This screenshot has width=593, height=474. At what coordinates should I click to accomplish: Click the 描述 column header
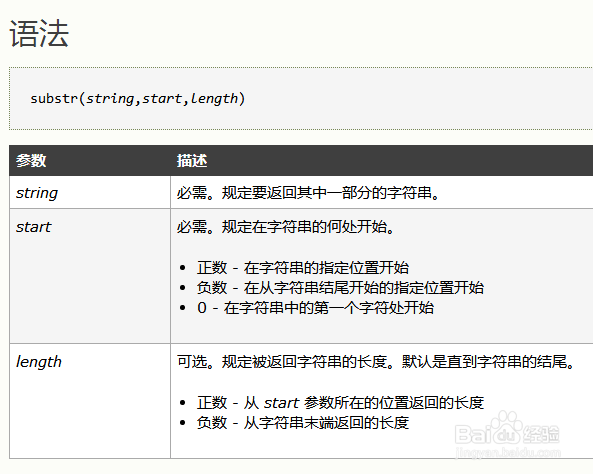point(192,160)
